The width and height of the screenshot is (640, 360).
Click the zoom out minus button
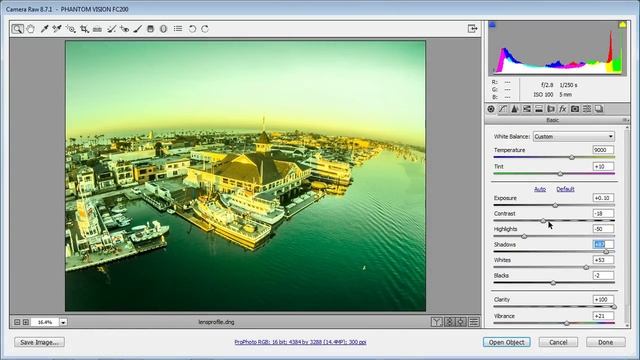point(17,322)
